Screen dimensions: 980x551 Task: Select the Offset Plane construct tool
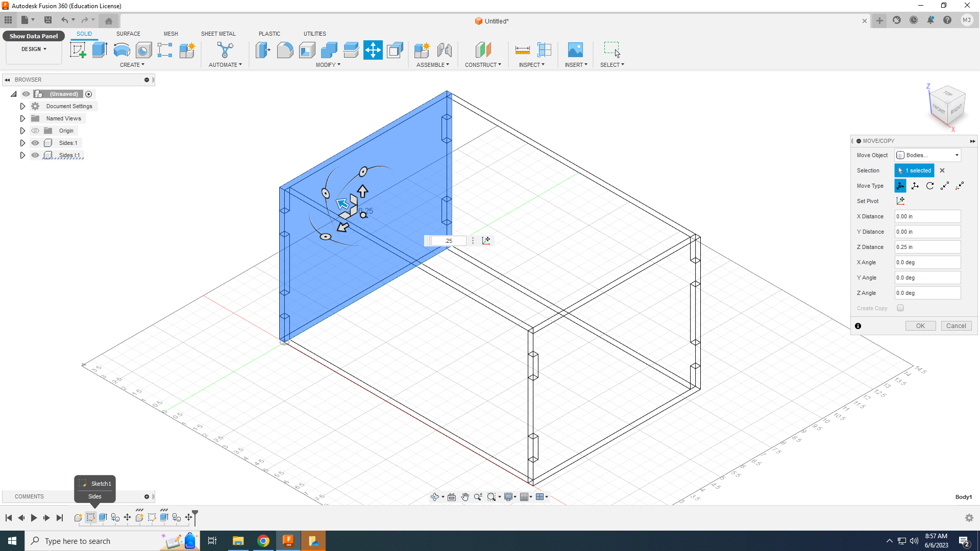(483, 50)
